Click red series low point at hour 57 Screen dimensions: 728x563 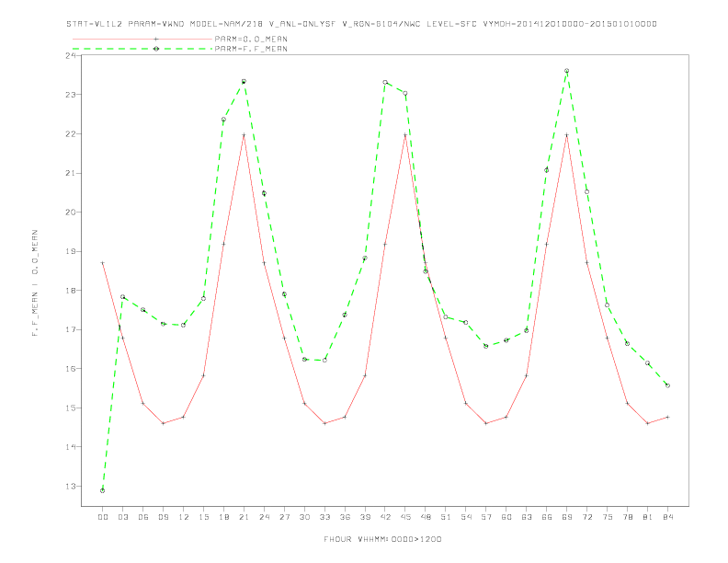coord(486,423)
